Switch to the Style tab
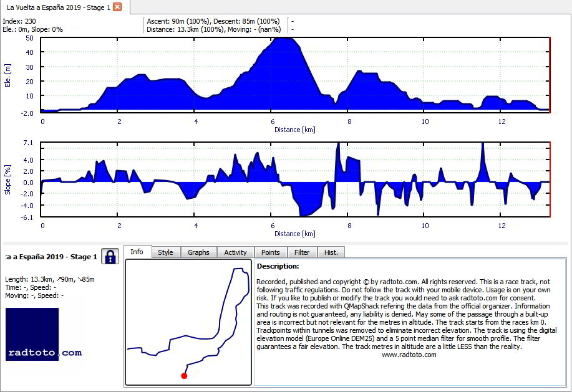 [165, 252]
